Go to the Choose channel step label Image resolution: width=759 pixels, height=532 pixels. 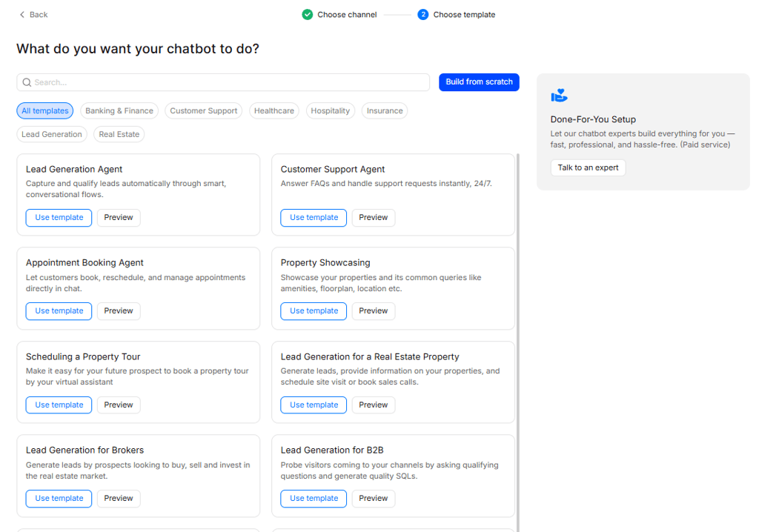pos(347,15)
